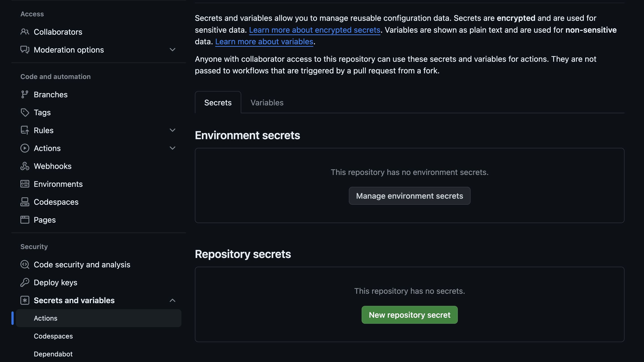This screenshot has width=644, height=362.
Task: Click the Environments server icon
Action: click(x=24, y=184)
